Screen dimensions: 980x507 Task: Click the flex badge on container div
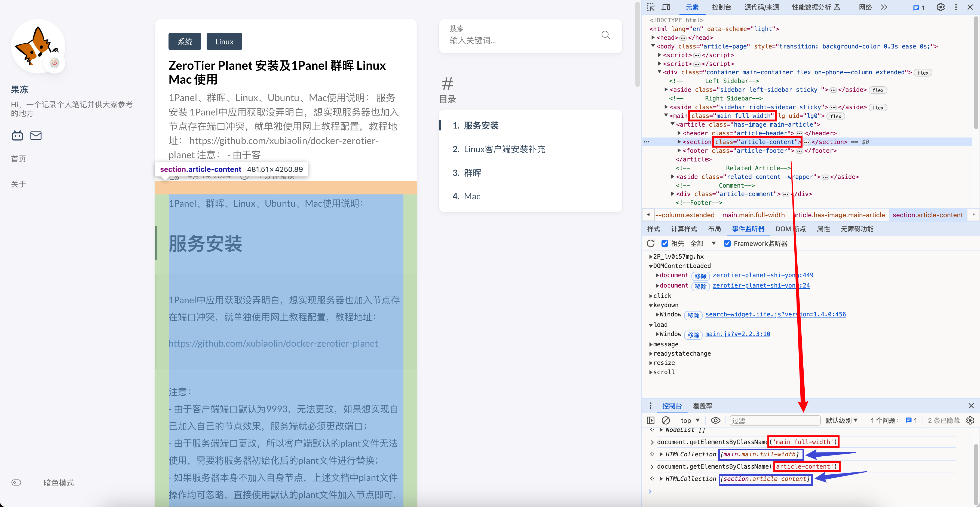point(923,73)
